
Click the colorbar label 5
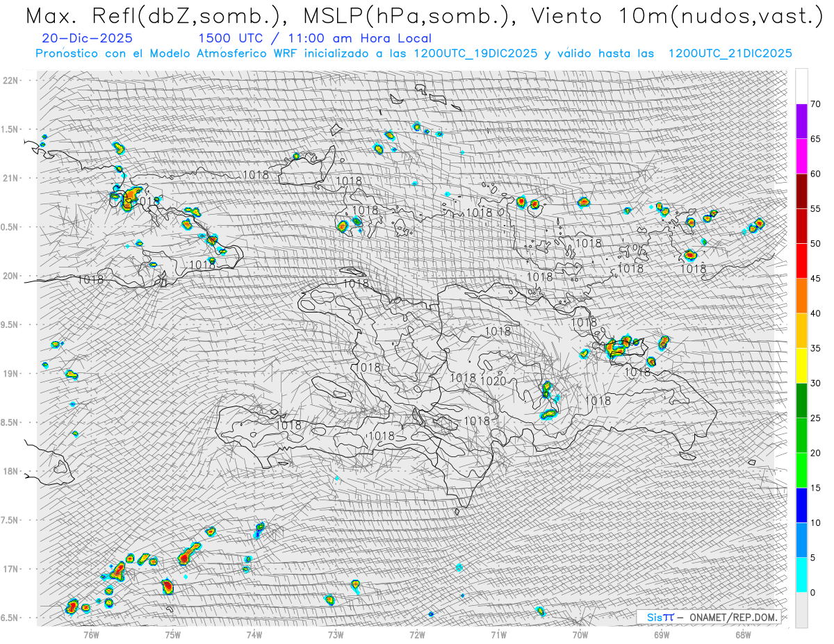click(x=812, y=557)
